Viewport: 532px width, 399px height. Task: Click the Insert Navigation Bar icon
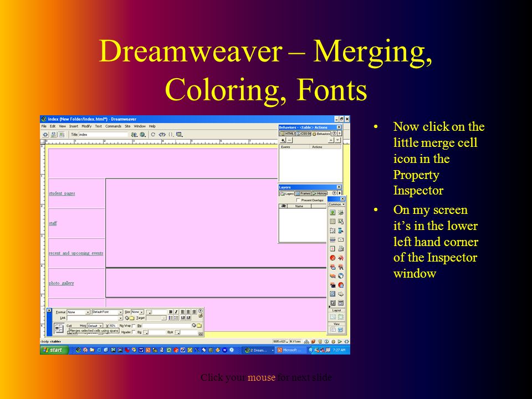point(341,231)
